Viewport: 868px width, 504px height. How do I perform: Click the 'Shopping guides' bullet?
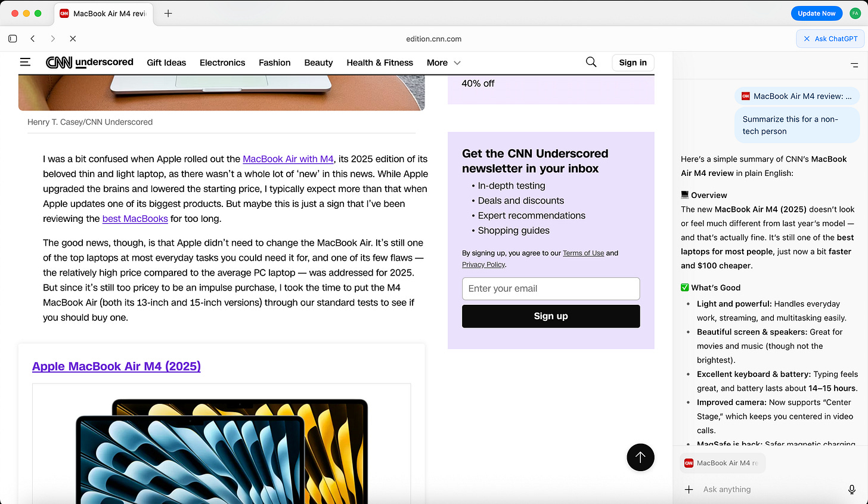click(514, 230)
